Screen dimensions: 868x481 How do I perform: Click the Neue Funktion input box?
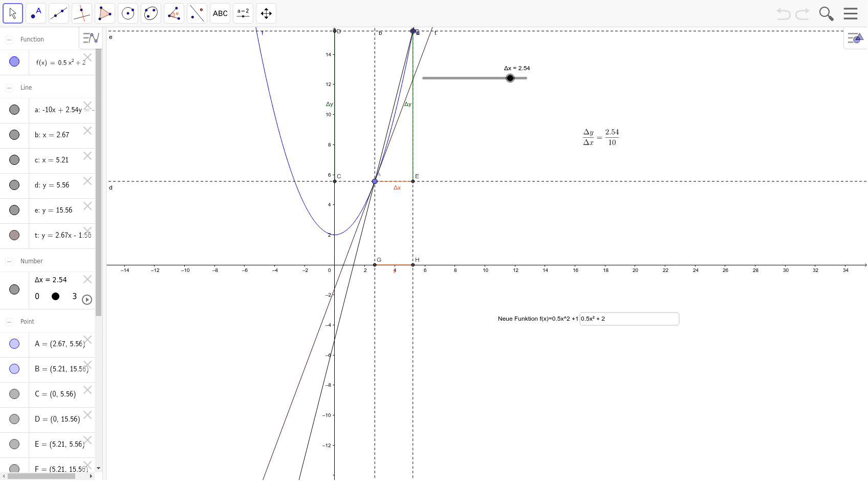coord(629,319)
